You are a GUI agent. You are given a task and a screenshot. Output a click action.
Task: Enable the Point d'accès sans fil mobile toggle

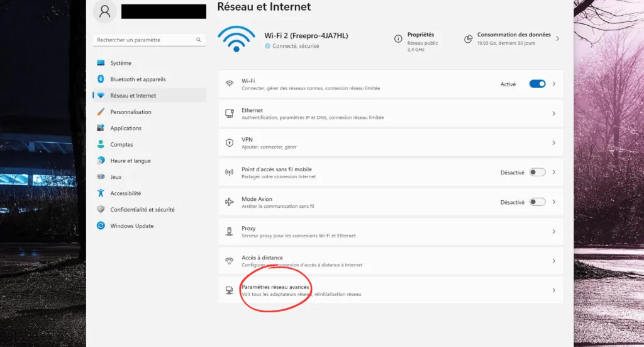pyautogui.click(x=537, y=173)
